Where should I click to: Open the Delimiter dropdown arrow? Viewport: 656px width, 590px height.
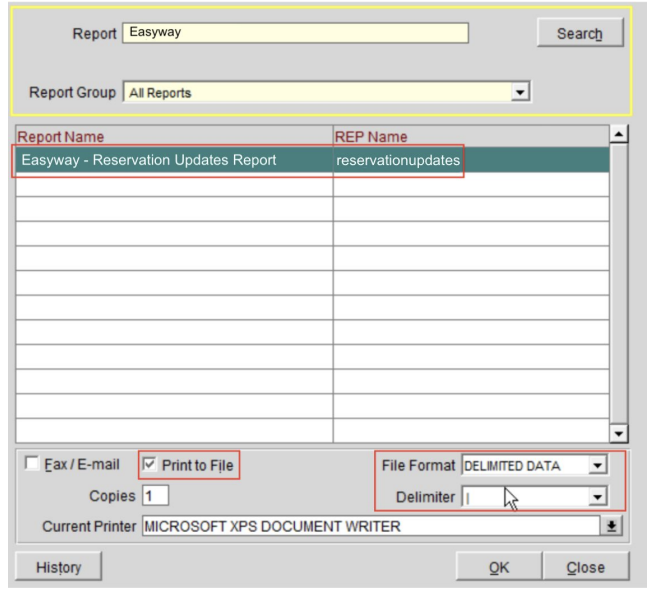597,497
